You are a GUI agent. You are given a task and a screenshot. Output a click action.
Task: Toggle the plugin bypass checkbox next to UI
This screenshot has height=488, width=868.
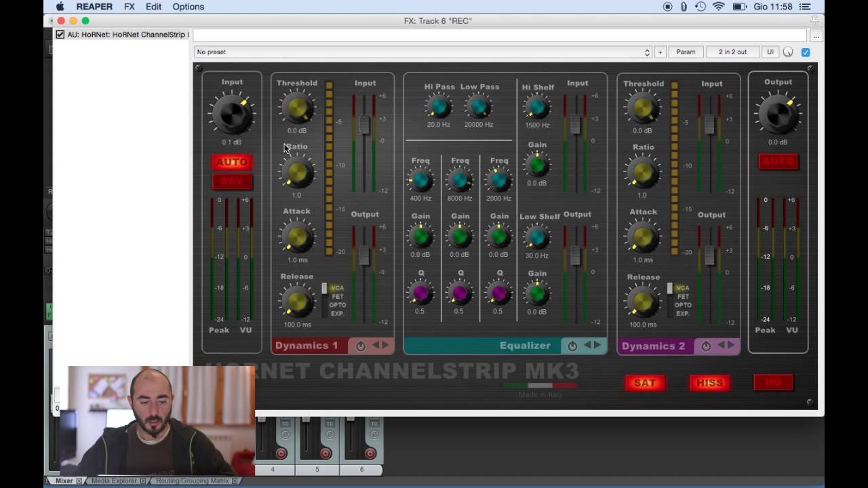(x=806, y=52)
